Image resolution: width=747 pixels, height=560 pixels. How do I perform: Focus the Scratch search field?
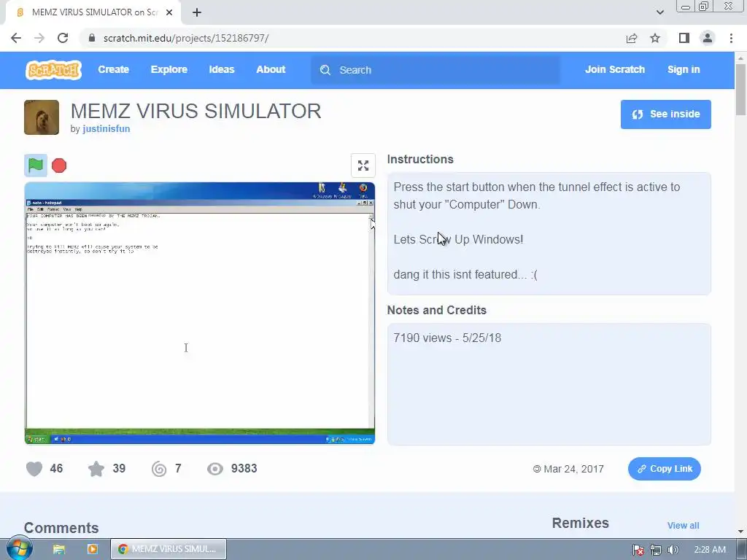coord(436,70)
